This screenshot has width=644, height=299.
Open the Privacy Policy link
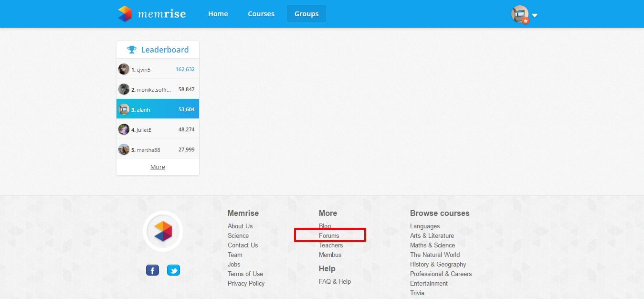click(x=246, y=284)
